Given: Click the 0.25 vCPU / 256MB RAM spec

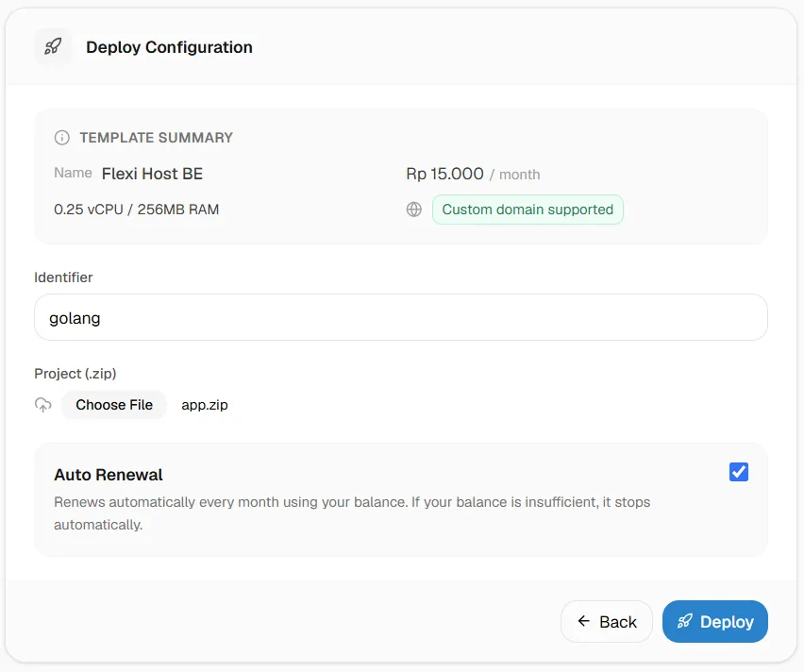Looking at the screenshot, I should (x=137, y=210).
